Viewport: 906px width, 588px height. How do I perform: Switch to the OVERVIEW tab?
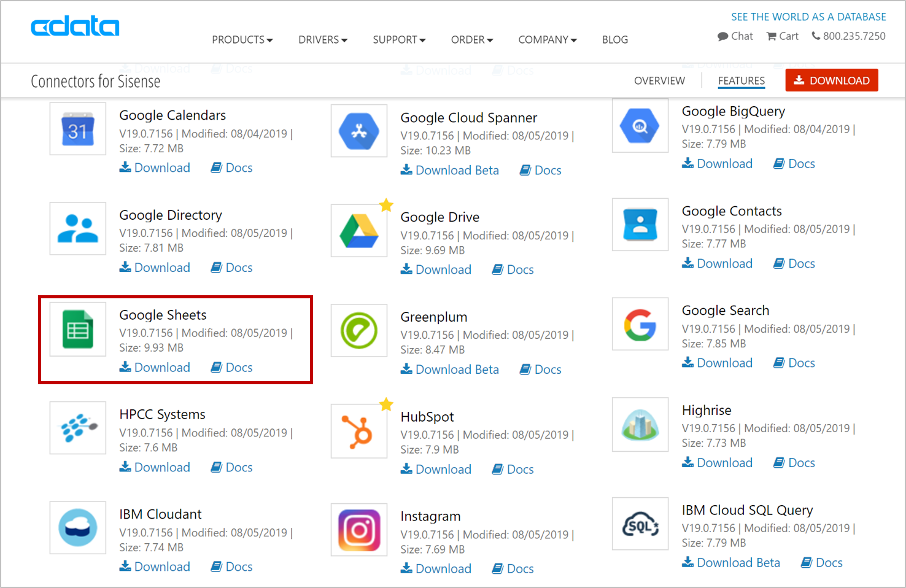tap(659, 80)
